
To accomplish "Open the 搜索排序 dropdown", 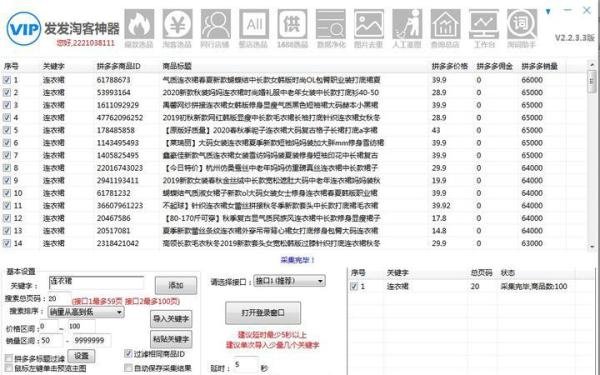I will (86, 312).
